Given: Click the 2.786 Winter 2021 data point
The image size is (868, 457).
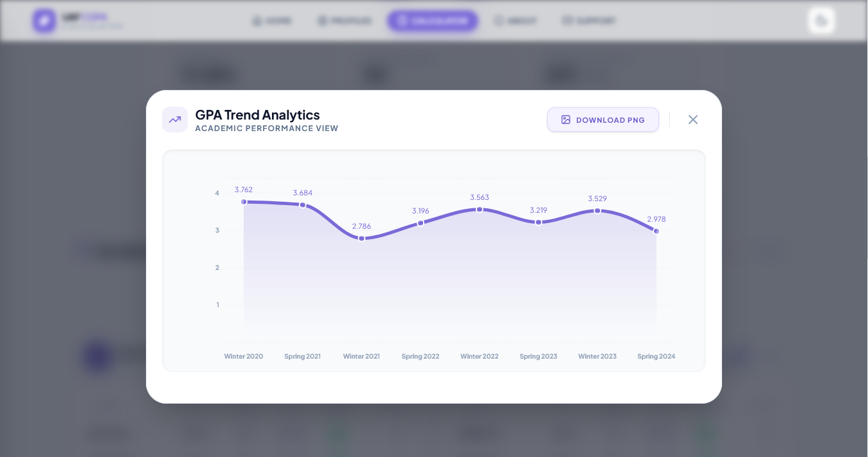Looking at the screenshot, I should 361,238.
